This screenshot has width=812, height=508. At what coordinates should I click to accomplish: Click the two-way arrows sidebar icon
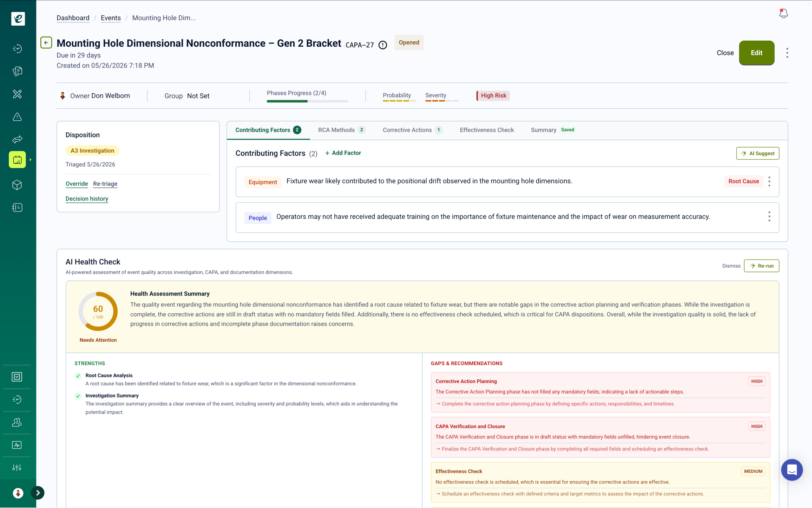pos(17,139)
